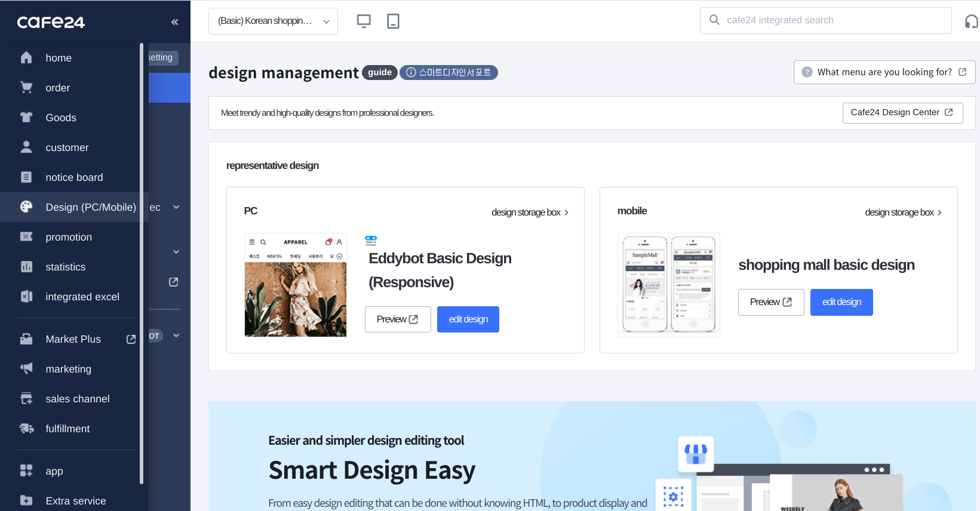Click the Korean smart design support badge
This screenshot has width=980, height=511.
pyautogui.click(x=448, y=72)
